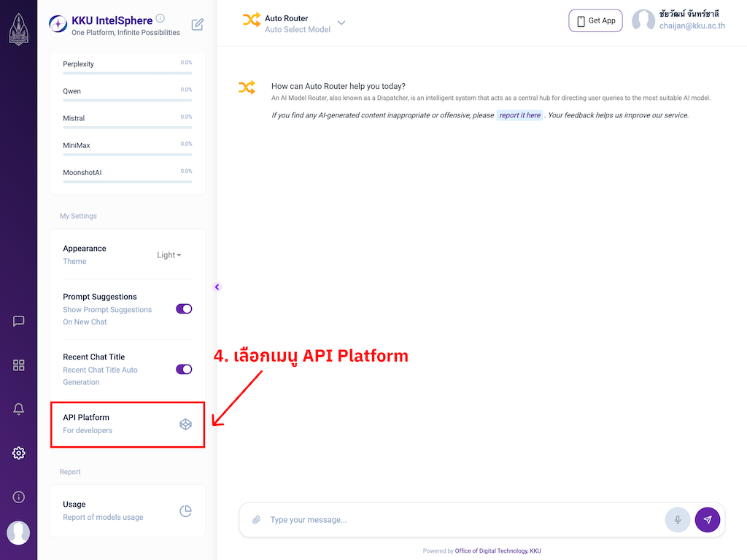Click the report it here link
Image resolution: width=747 pixels, height=560 pixels.
tap(519, 115)
